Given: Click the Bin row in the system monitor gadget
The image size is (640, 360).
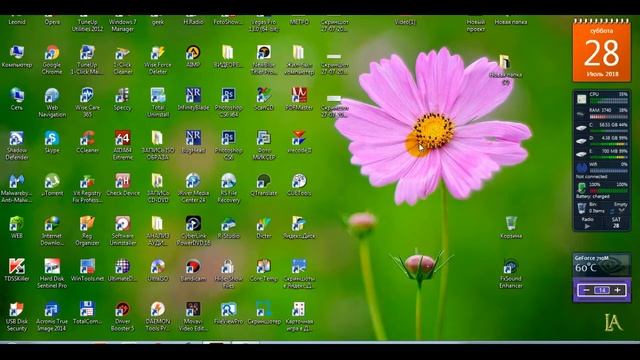Looking at the screenshot, I should click(x=602, y=208).
